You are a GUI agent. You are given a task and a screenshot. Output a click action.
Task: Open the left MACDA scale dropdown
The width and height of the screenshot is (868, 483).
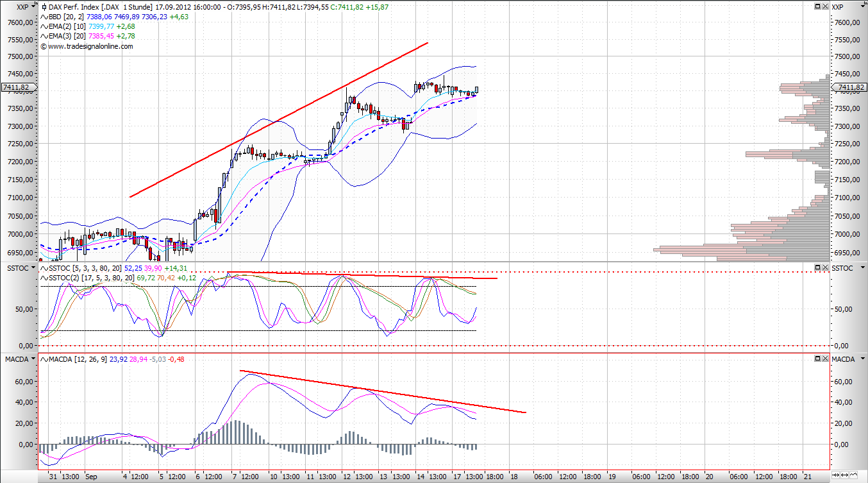pos(33,359)
